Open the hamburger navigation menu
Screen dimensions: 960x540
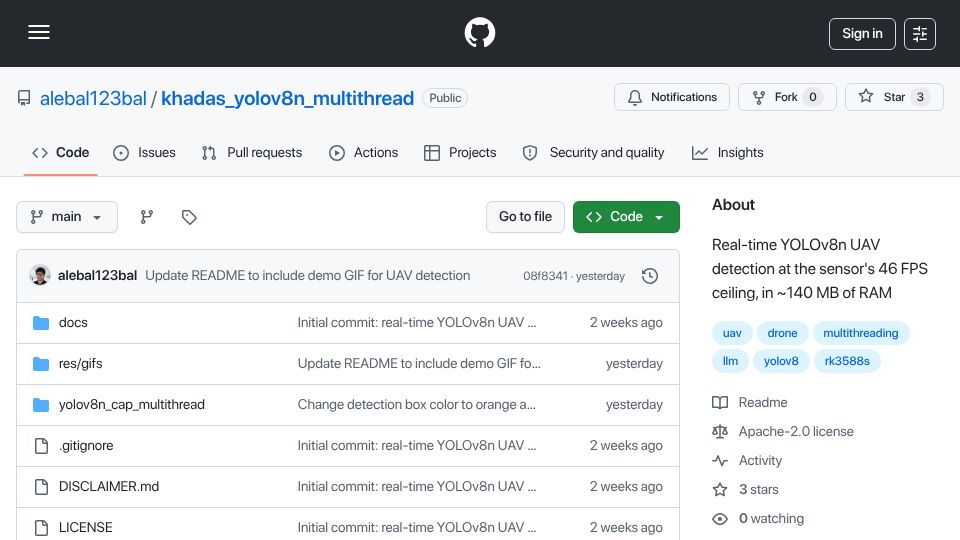pyautogui.click(x=39, y=32)
